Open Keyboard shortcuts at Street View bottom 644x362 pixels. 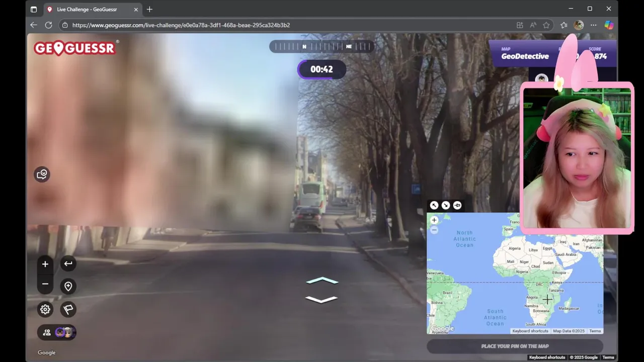547,357
